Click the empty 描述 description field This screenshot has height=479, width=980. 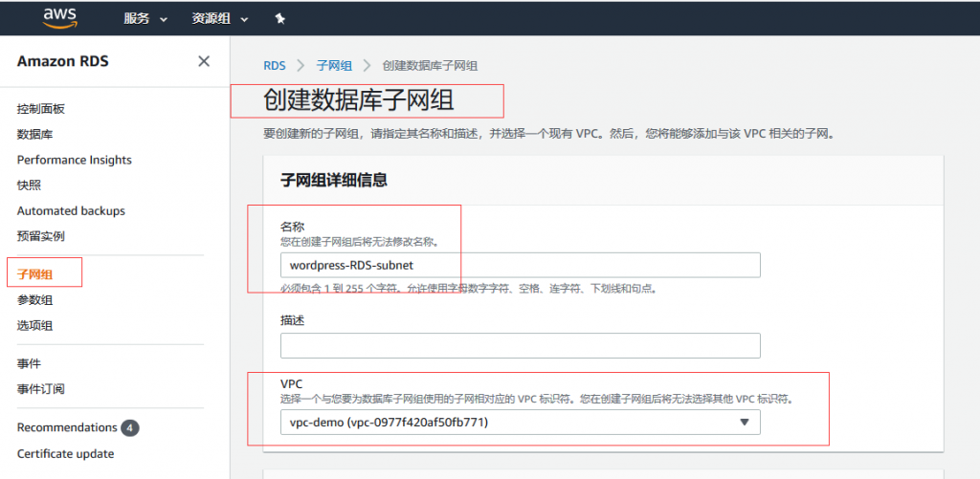pyautogui.click(x=521, y=345)
